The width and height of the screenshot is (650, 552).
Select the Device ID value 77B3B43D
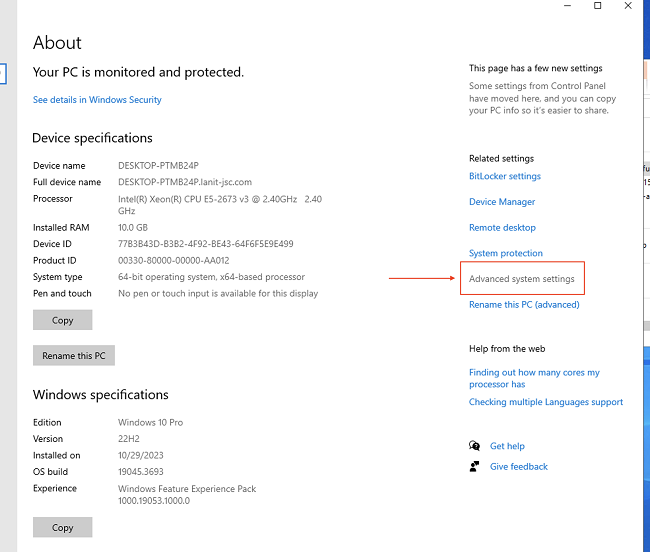205,244
